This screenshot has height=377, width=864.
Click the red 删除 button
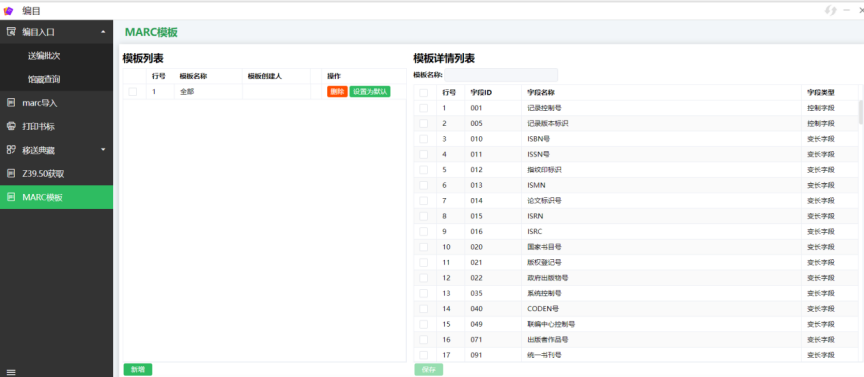coord(337,92)
